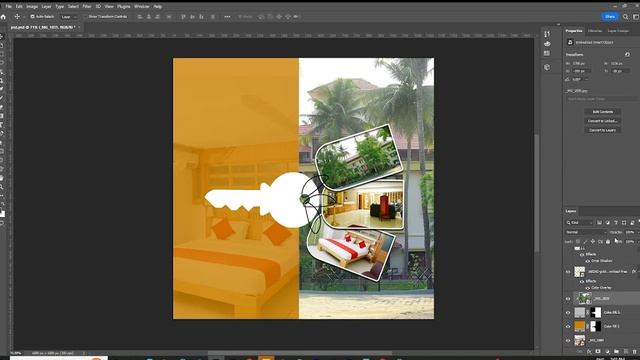This screenshot has width=640, height=360.
Task: Click the delete layer trash icon
Action: click(x=635, y=351)
